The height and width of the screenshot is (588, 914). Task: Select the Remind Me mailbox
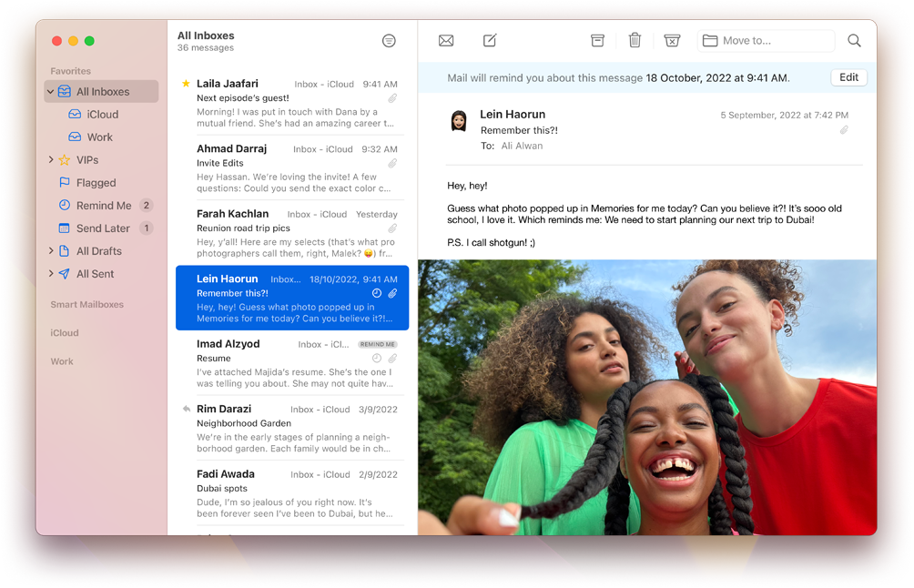pos(103,206)
